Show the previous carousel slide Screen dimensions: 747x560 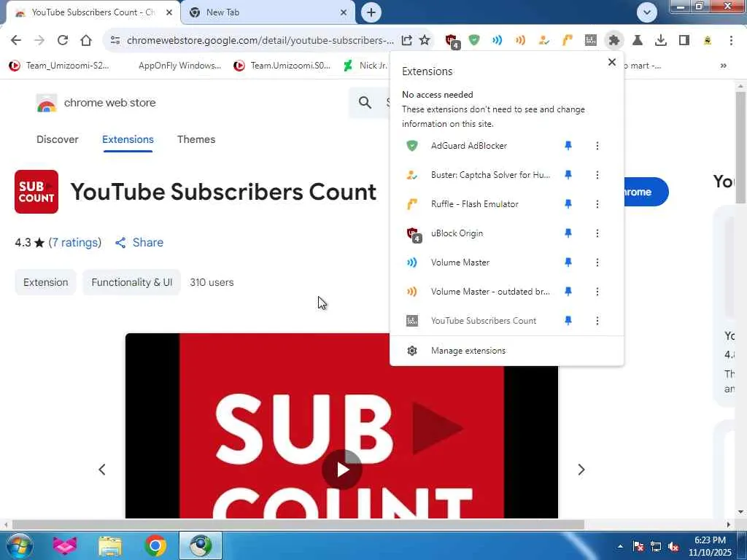coord(102,470)
